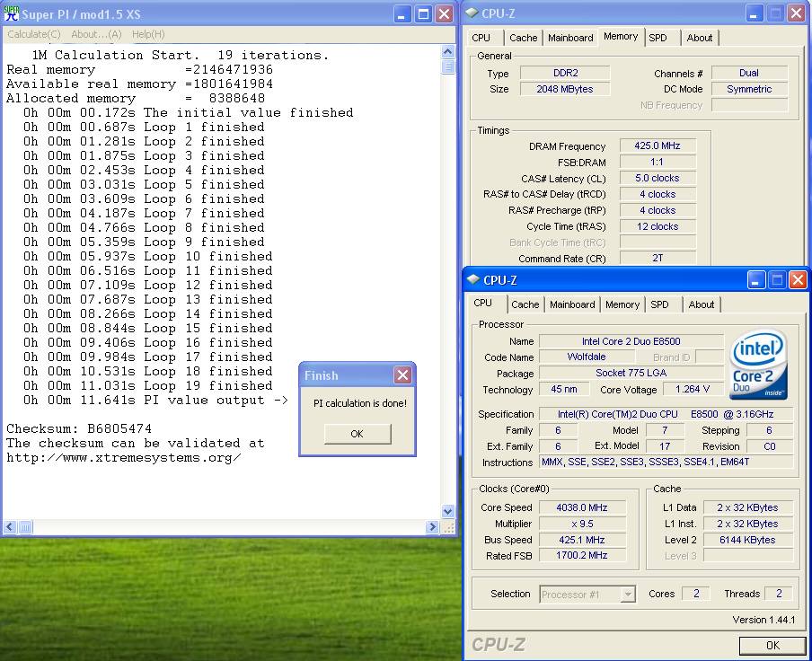This screenshot has height=661, width=812.
Task: Click the Version 1.44.1 label
Action: pyautogui.click(x=763, y=620)
